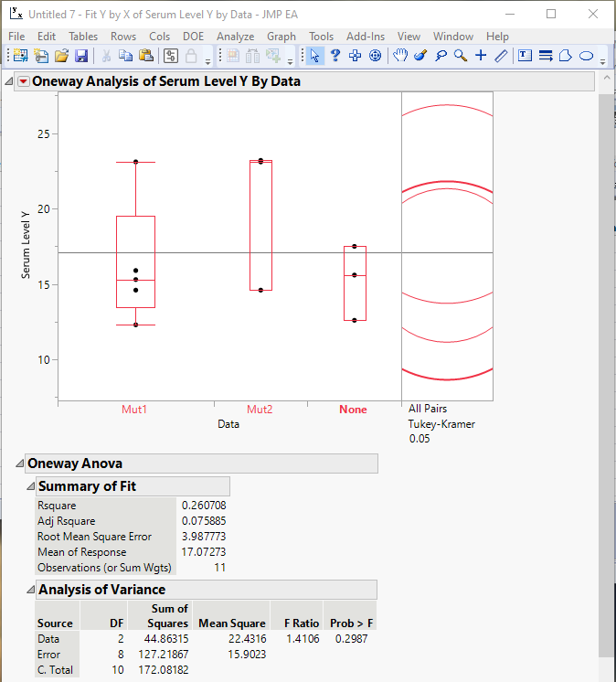Open the Edit menu
The height and width of the screenshot is (682, 616).
(x=47, y=37)
